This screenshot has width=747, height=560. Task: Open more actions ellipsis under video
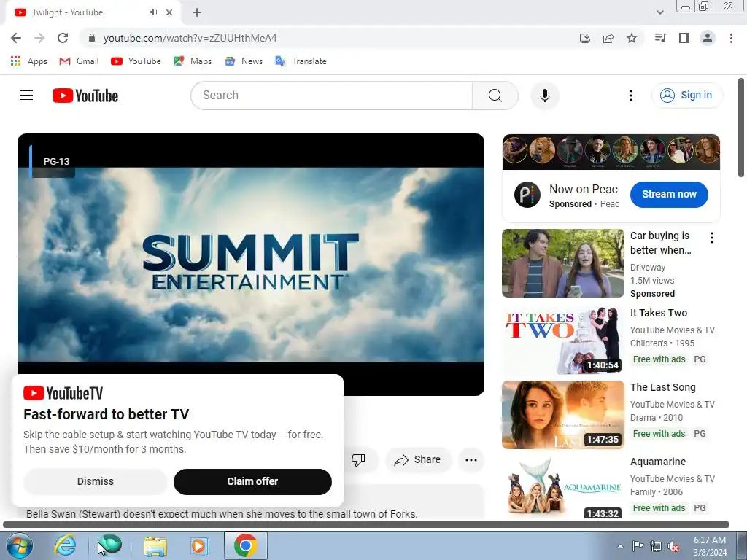(x=471, y=459)
